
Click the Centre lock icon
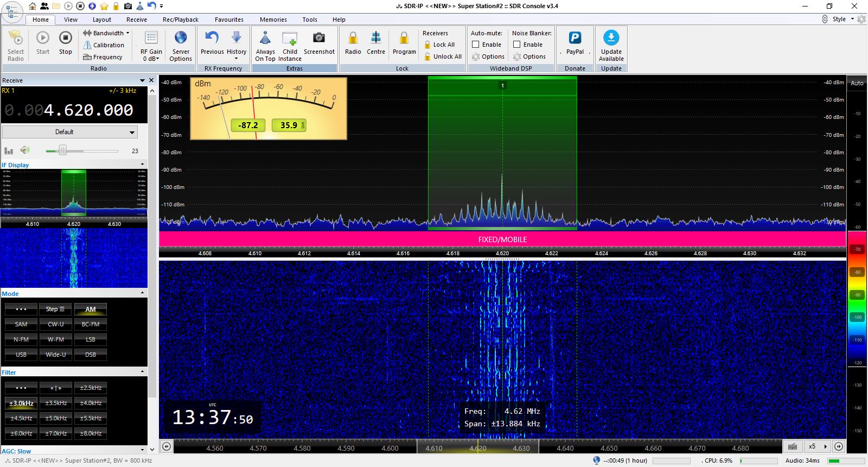[x=375, y=39]
